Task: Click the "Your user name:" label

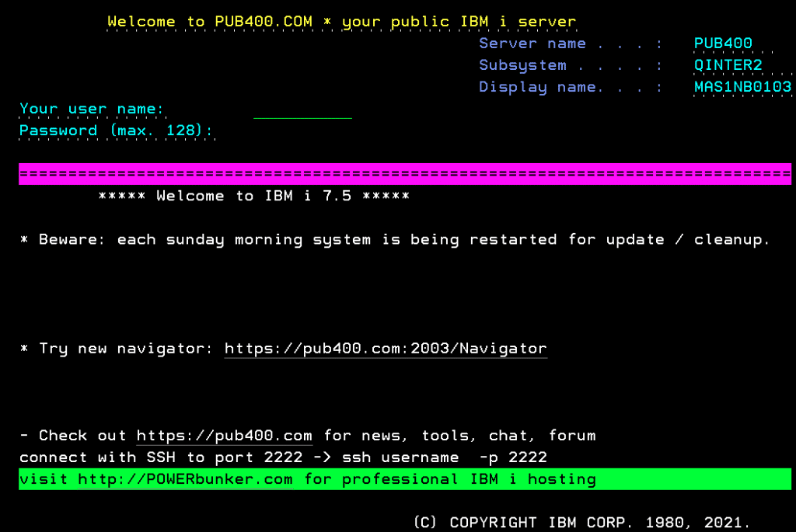Action: 92,109
